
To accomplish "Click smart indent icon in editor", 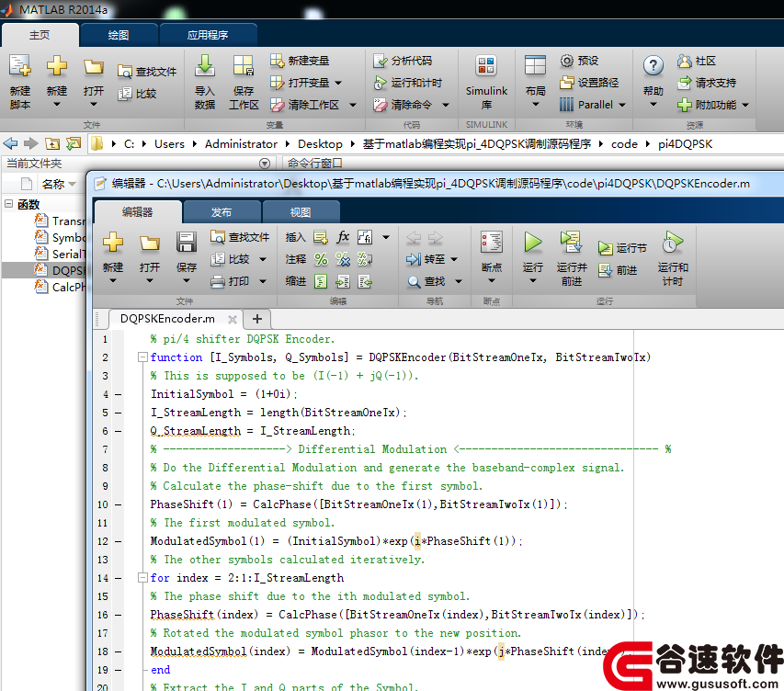I will pos(321,281).
